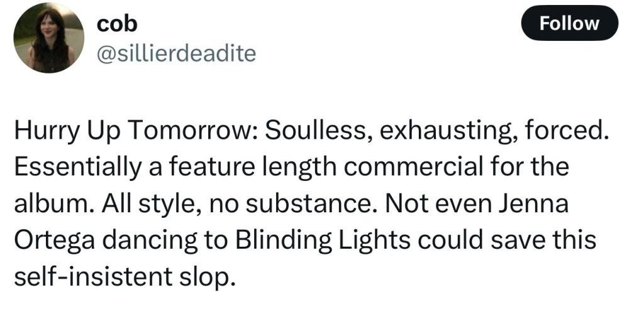Click the name Jenna in the tweet
644x314 pixels.
533,203
